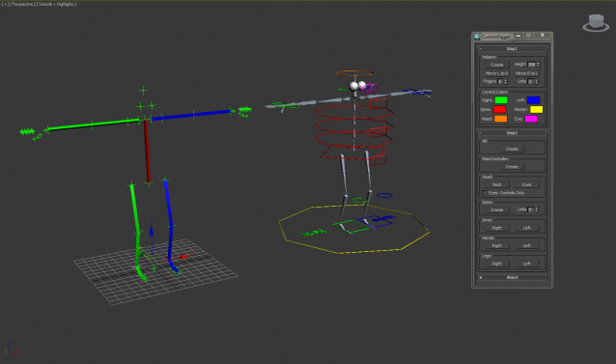Click the ViewCube navigation icon
This screenshot has width=616, height=364.
pyautogui.click(x=596, y=22)
